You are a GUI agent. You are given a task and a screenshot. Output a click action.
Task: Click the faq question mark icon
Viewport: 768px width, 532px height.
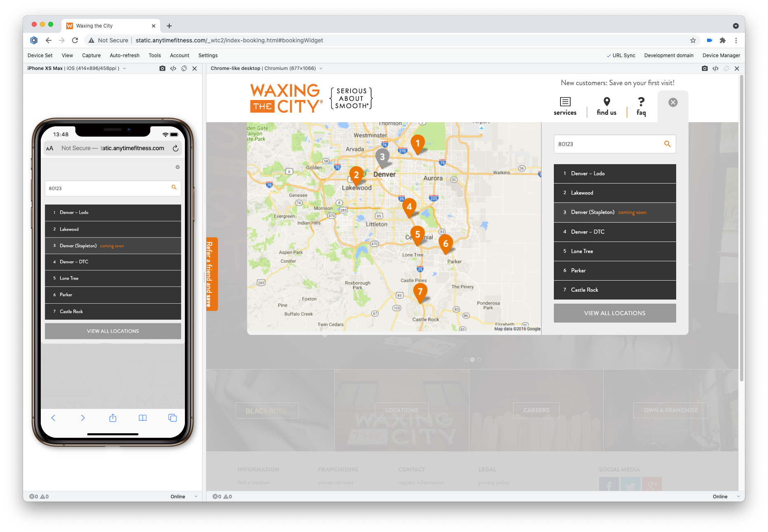coord(641,102)
